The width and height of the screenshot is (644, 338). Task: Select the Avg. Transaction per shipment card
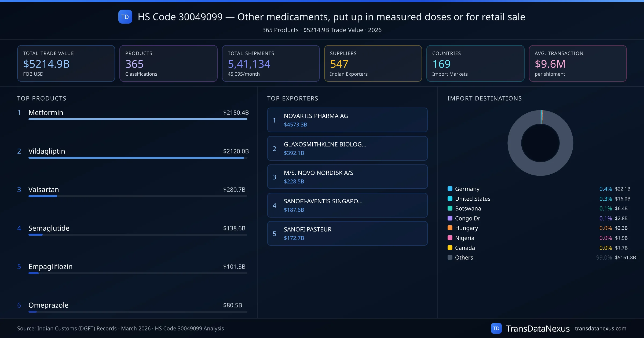(578, 63)
